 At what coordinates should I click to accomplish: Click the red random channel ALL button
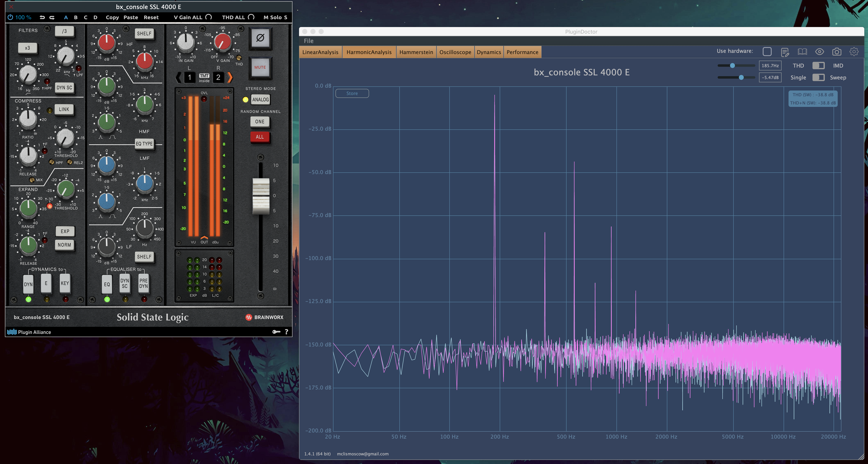pyautogui.click(x=260, y=137)
